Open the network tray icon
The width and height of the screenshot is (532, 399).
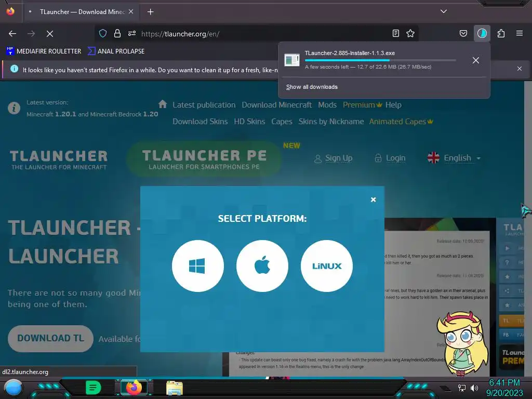point(462,388)
